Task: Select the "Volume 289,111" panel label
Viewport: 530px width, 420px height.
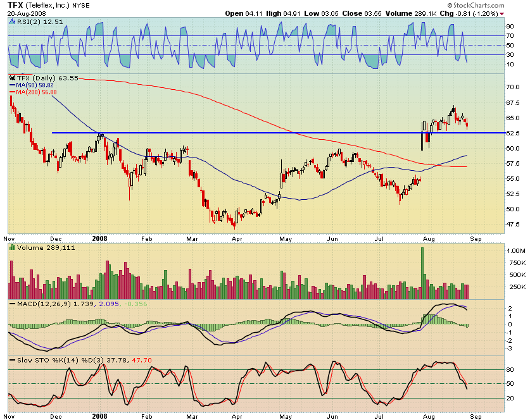Action: coord(46,247)
